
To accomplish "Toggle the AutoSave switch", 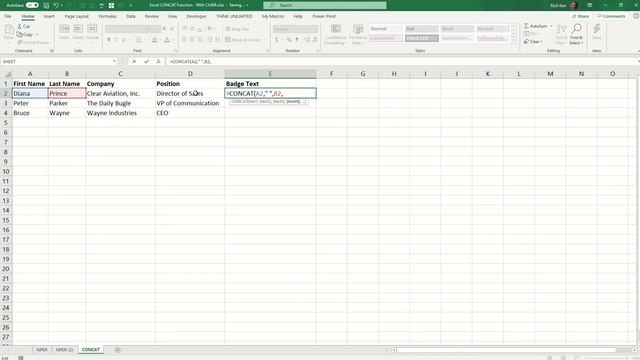I will click(32, 5).
